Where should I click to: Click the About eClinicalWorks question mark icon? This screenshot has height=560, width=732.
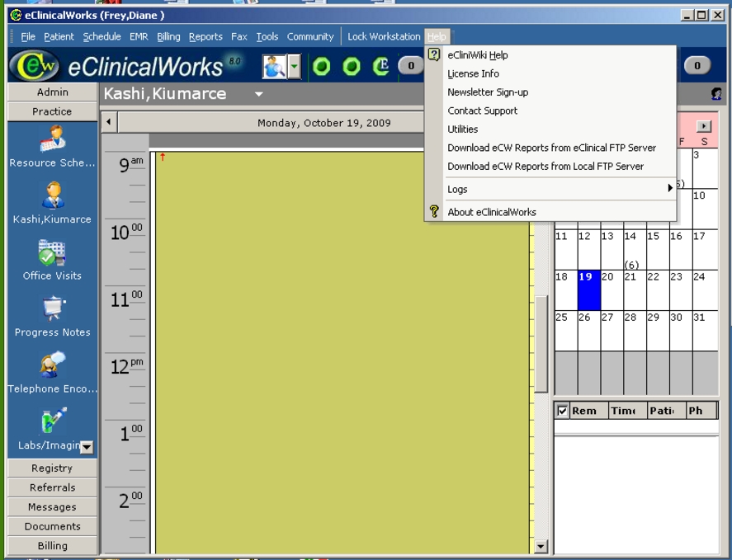[x=434, y=212]
